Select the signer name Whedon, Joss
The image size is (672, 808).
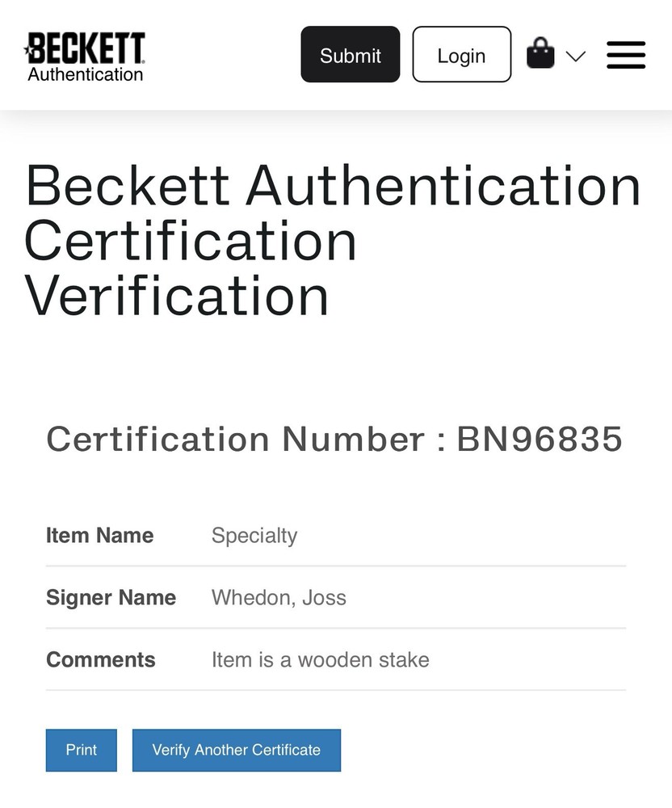(x=279, y=598)
